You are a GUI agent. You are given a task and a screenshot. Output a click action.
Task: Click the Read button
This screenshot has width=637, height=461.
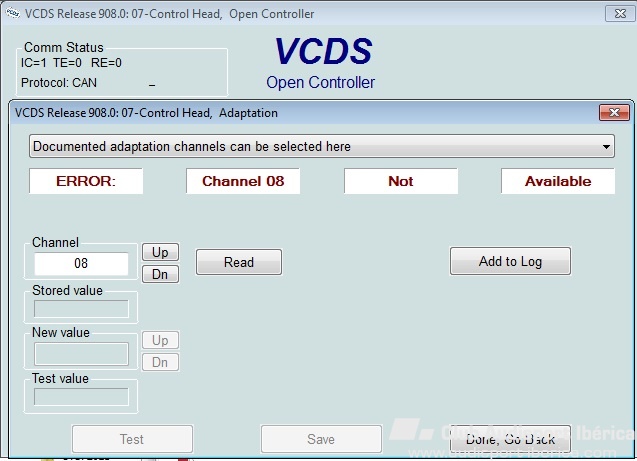tap(239, 262)
